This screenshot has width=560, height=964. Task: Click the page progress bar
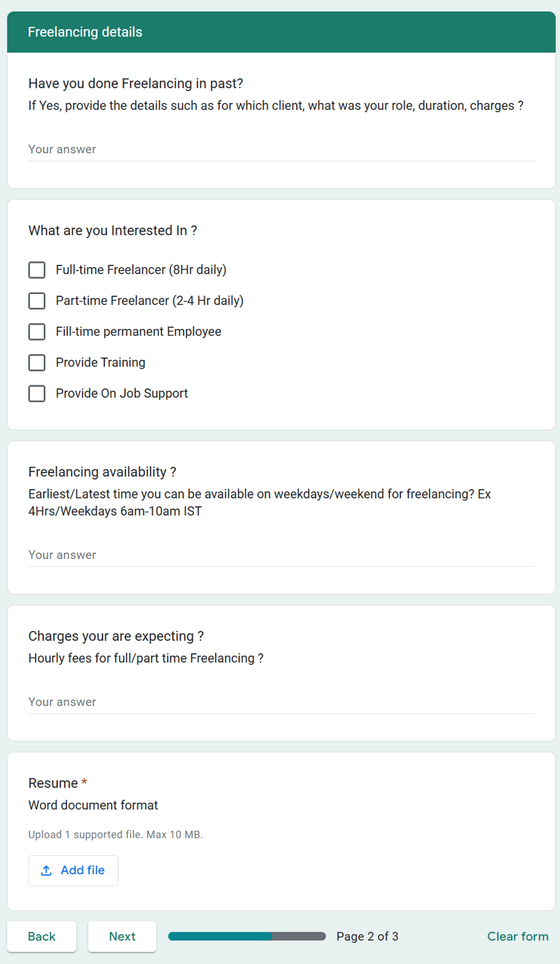[247, 936]
